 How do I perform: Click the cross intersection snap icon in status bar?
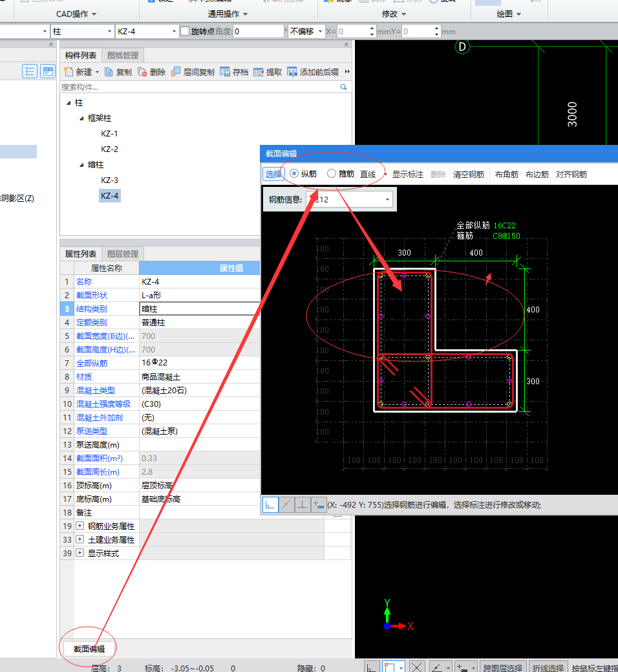coord(416,667)
